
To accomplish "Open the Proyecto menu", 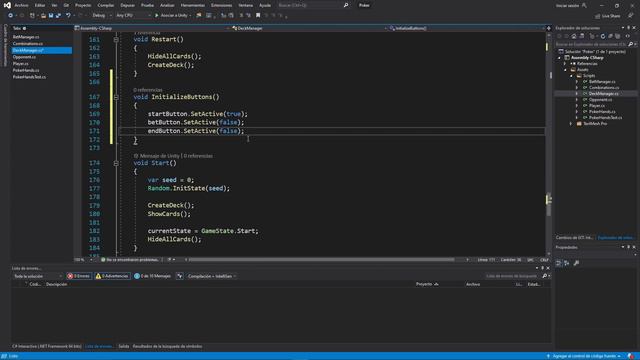I will click(x=83, y=5).
